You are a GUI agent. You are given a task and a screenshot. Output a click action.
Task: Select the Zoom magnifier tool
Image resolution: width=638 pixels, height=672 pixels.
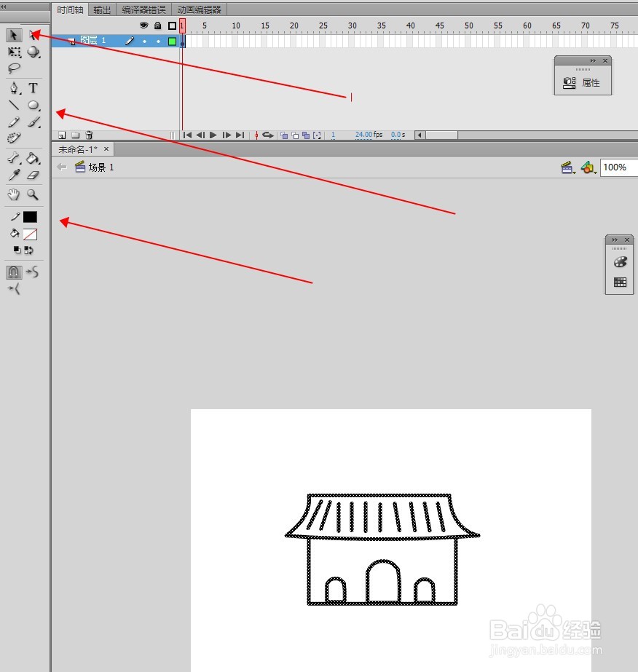(33, 194)
